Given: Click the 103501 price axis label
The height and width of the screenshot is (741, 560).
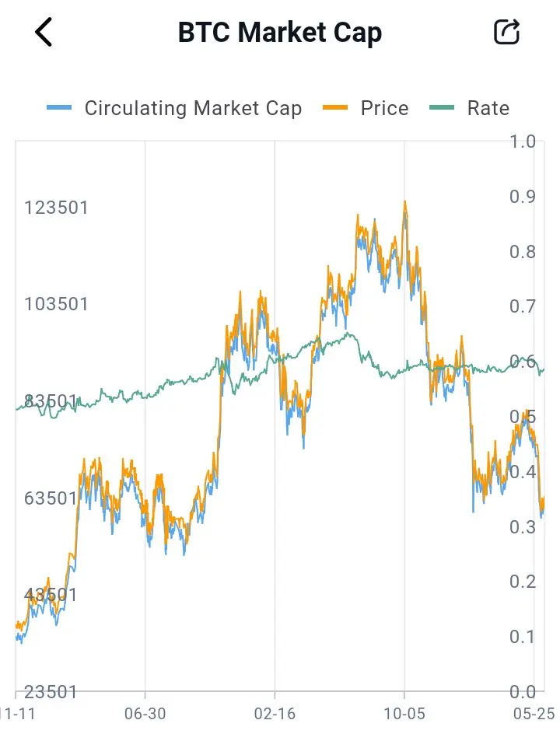Looking at the screenshot, I should point(56,304).
